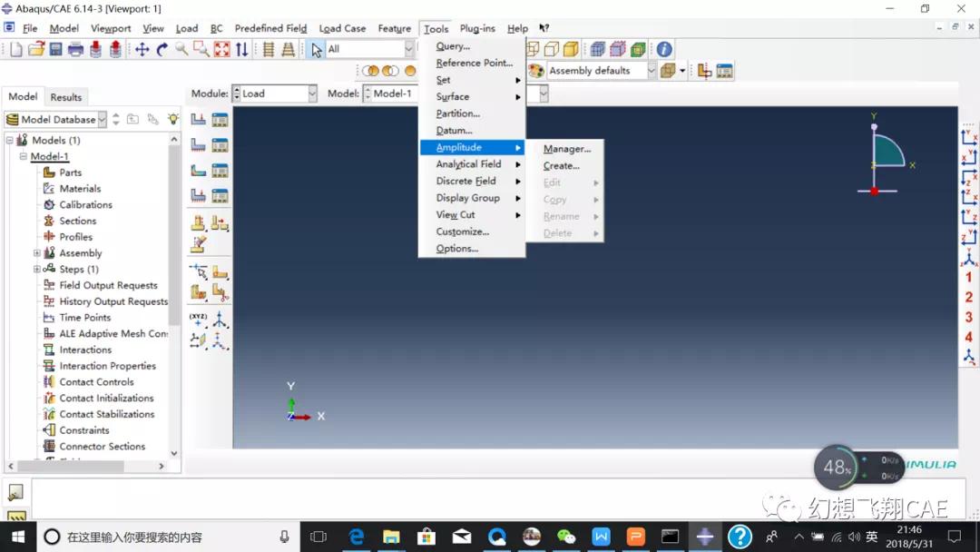Open the Load Case Manager icon
This screenshot has height=552, width=980.
[x=220, y=196]
